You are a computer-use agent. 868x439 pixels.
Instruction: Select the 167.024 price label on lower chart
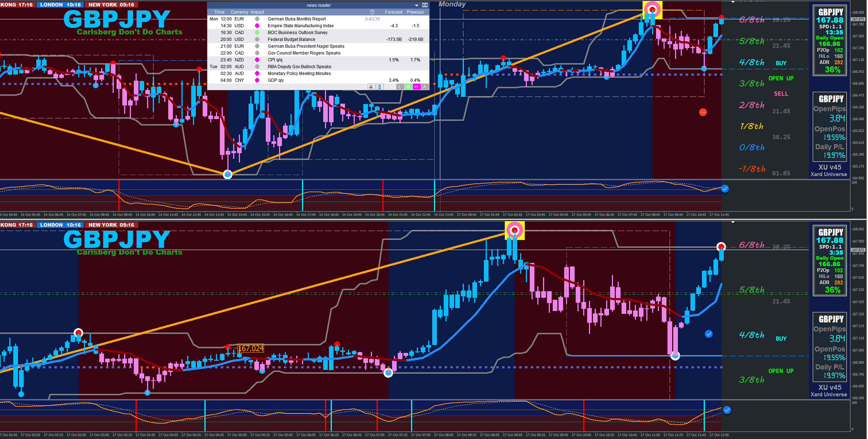point(251,348)
